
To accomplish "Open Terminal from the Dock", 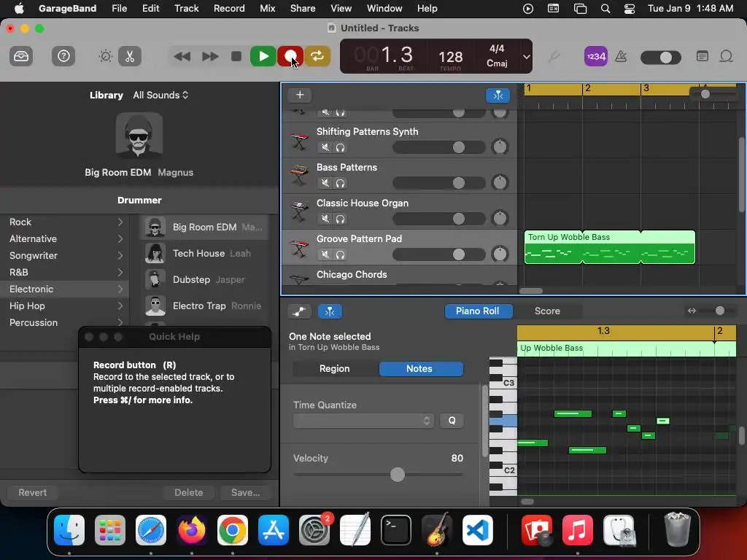I will coord(396,531).
